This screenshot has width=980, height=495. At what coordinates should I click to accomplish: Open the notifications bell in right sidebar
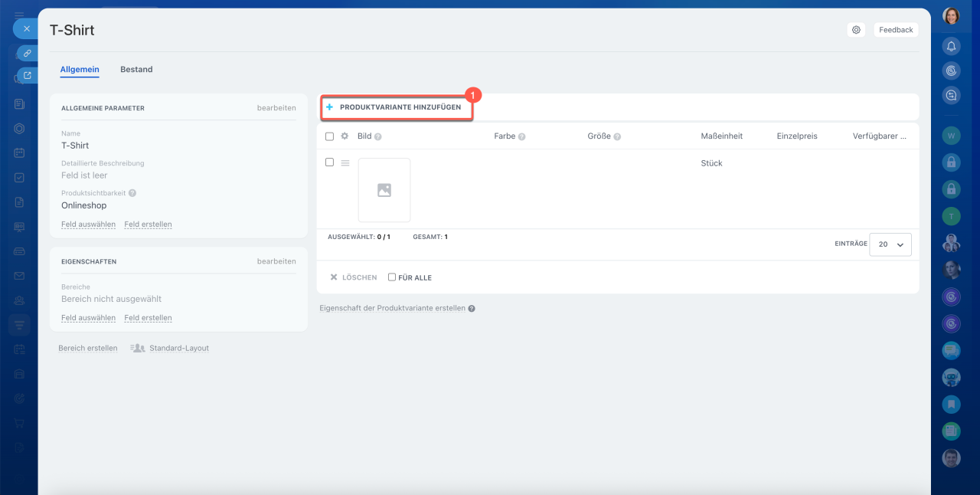951,46
